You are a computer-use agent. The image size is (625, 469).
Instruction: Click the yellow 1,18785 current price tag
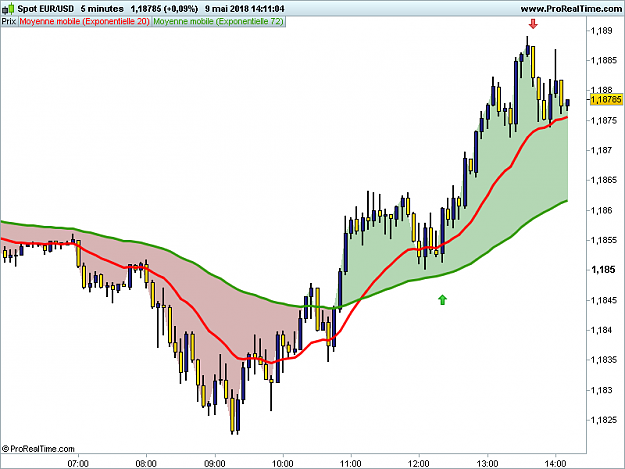coord(606,99)
